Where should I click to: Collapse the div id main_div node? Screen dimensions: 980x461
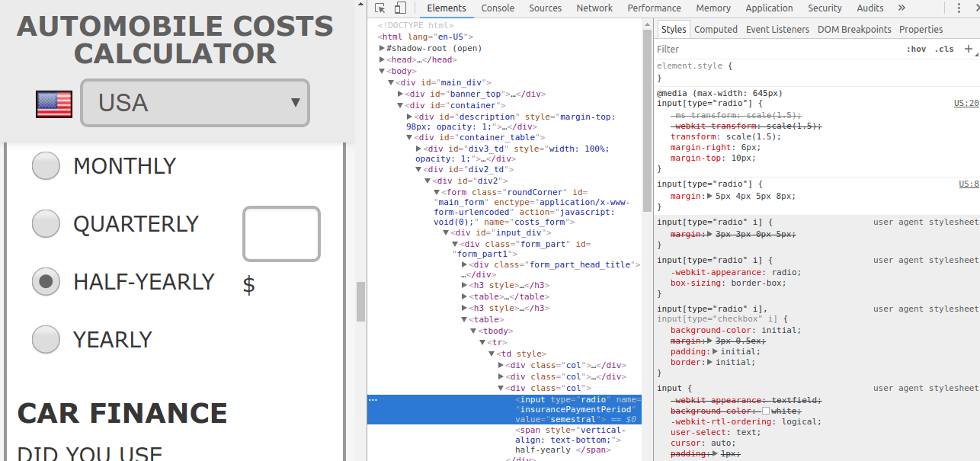(391, 82)
